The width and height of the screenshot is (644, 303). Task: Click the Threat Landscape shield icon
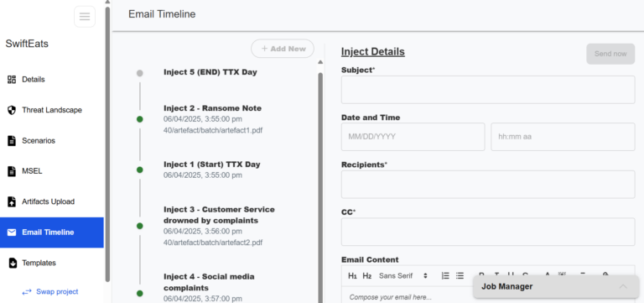coord(12,110)
